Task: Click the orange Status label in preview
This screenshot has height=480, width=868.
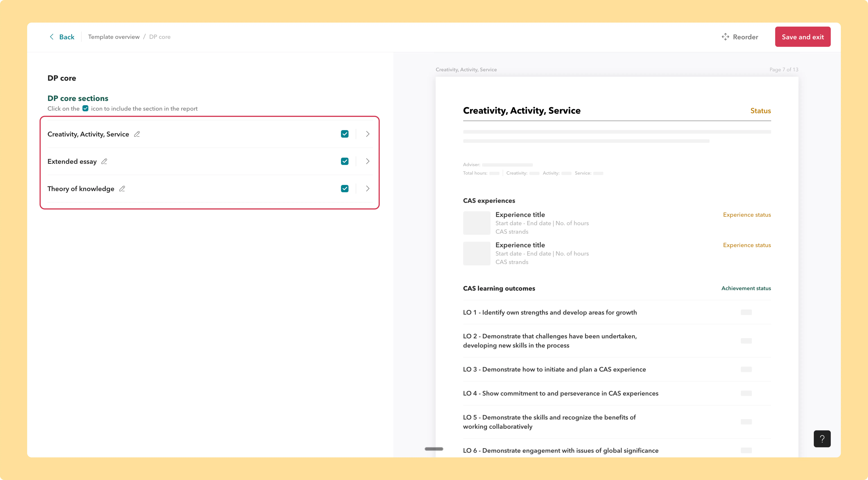Action: 760,111
